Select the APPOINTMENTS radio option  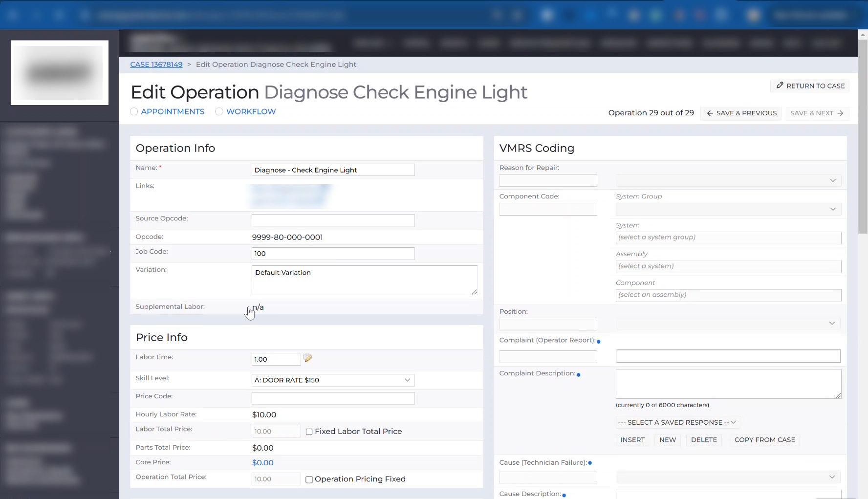click(x=134, y=111)
